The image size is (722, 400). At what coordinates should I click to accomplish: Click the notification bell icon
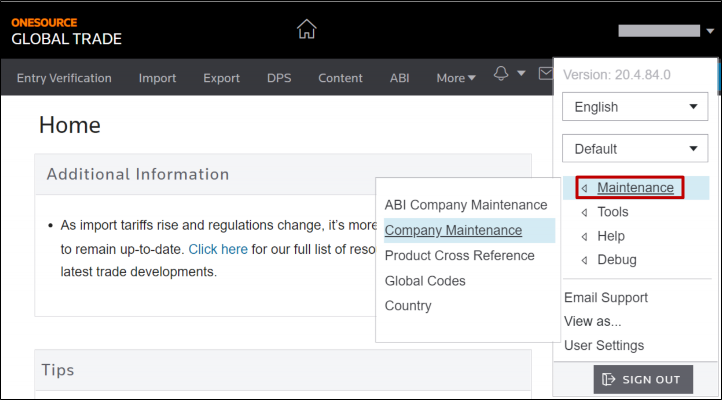[502, 75]
